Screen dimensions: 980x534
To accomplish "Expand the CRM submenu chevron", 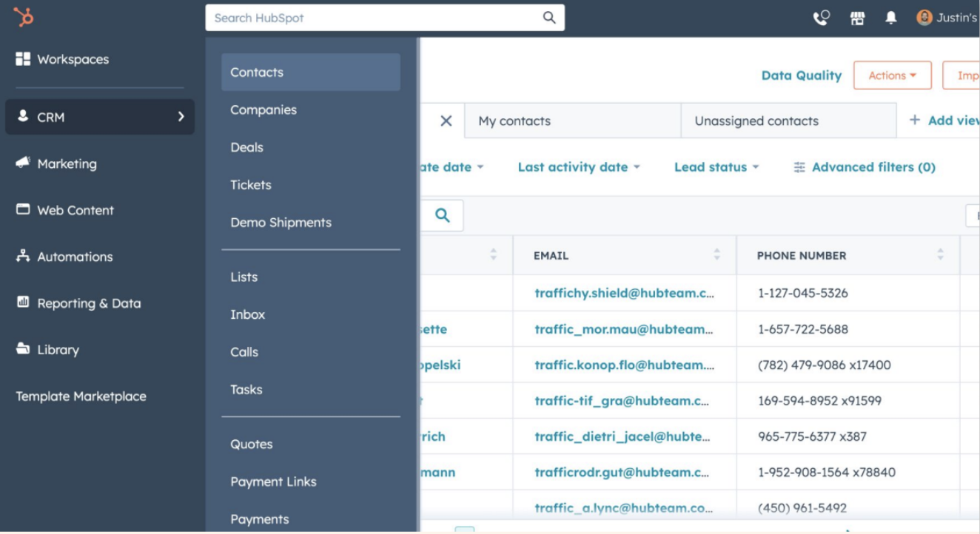I will tap(181, 116).
